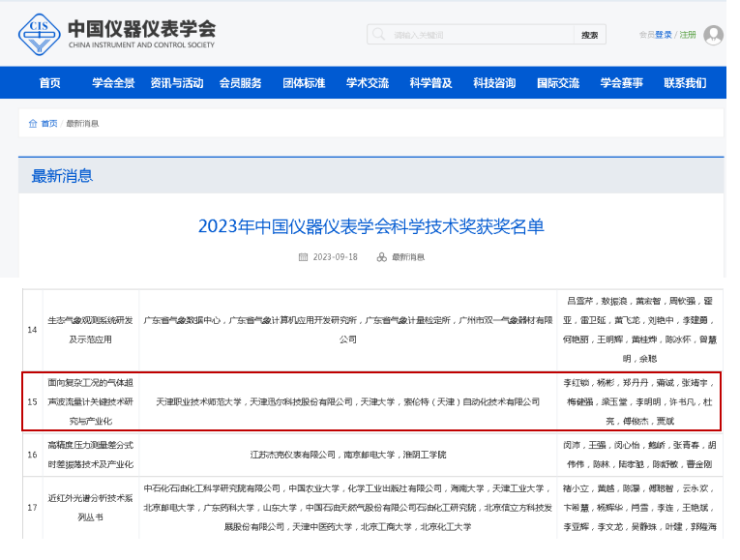The image size is (740, 560).
Task: Open the 科学普及 menu item
Action: click(430, 83)
